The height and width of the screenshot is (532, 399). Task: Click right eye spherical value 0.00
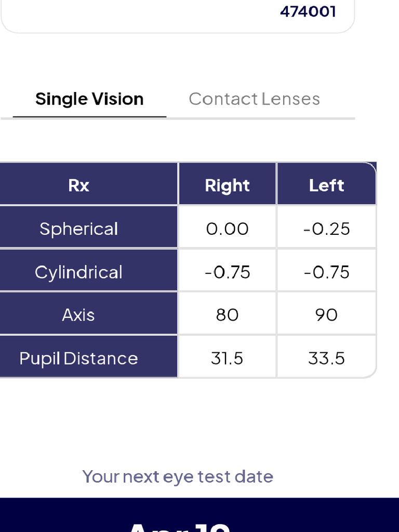[x=228, y=229]
